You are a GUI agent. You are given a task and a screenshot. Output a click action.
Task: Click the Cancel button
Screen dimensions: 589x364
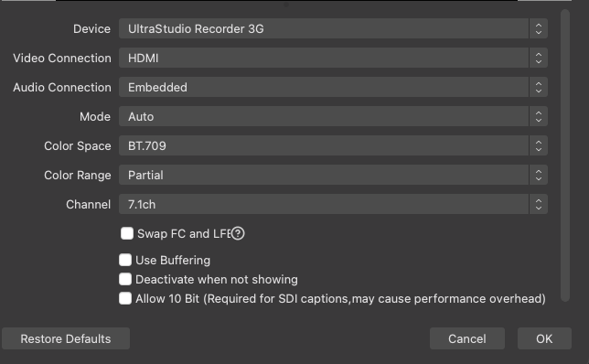coord(467,338)
